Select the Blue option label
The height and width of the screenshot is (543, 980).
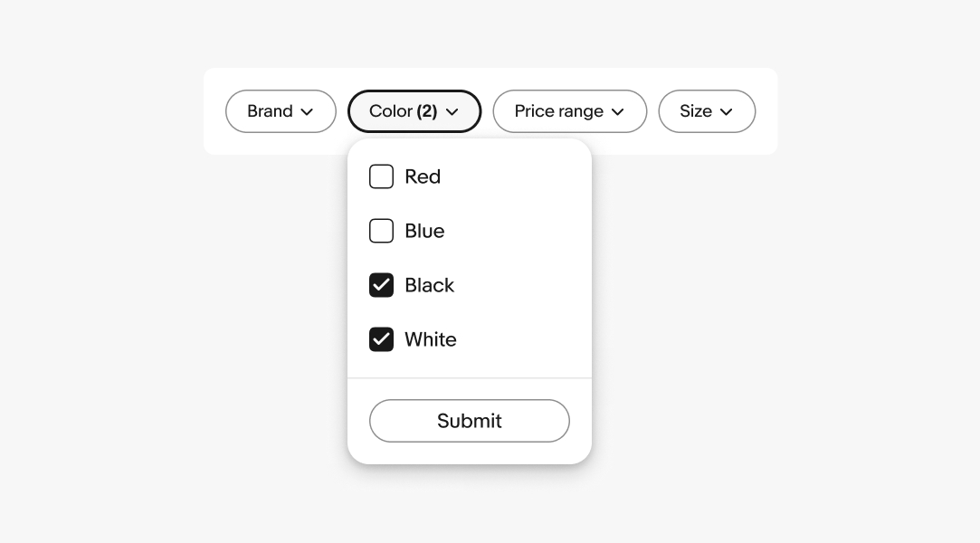[x=424, y=231]
